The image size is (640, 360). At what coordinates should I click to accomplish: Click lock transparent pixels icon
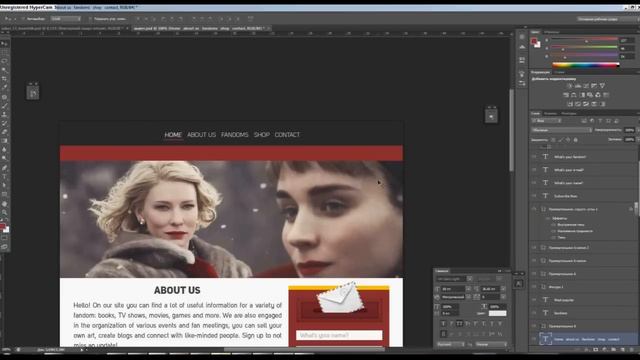pos(553,140)
